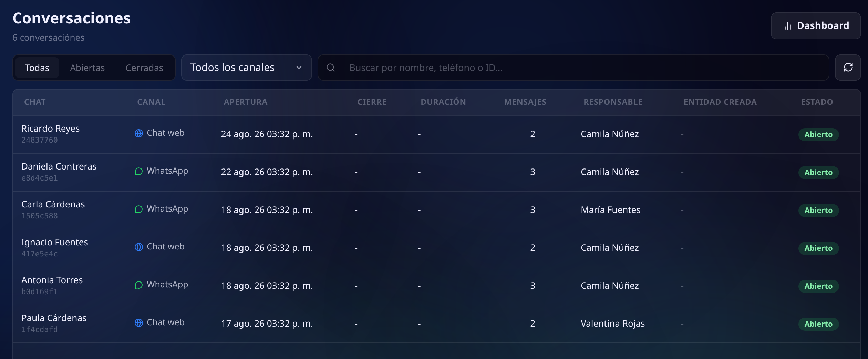Click the magnifier search icon

tap(331, 68)
